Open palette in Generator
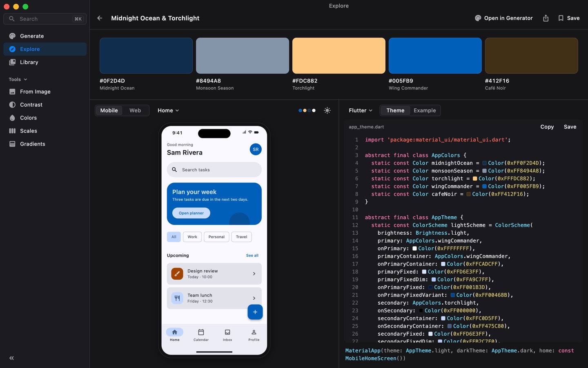This screenshot has width=588, height=368. [x=503, y=18]
